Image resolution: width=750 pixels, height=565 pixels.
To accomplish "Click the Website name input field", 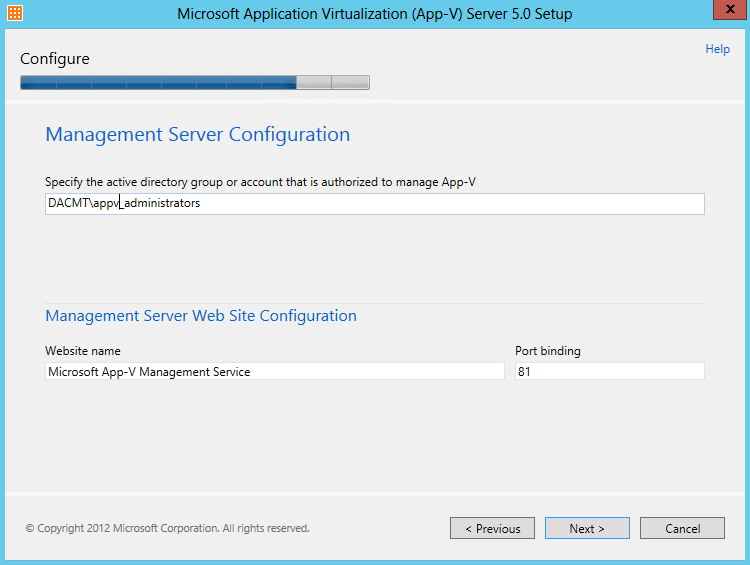I will (275, 371).
